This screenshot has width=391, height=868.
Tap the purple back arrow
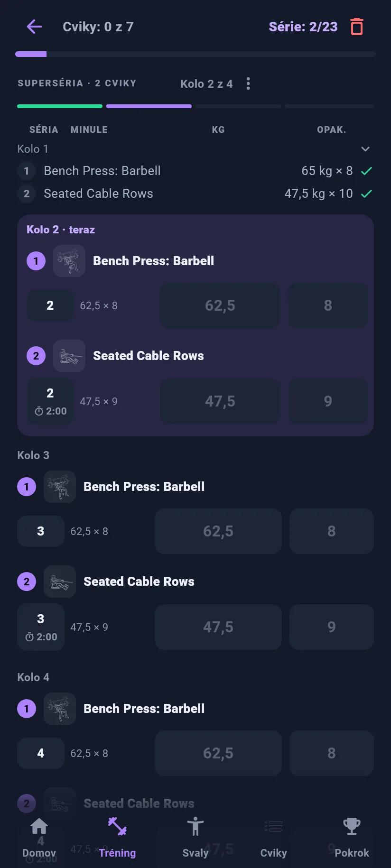pos(34,27)
